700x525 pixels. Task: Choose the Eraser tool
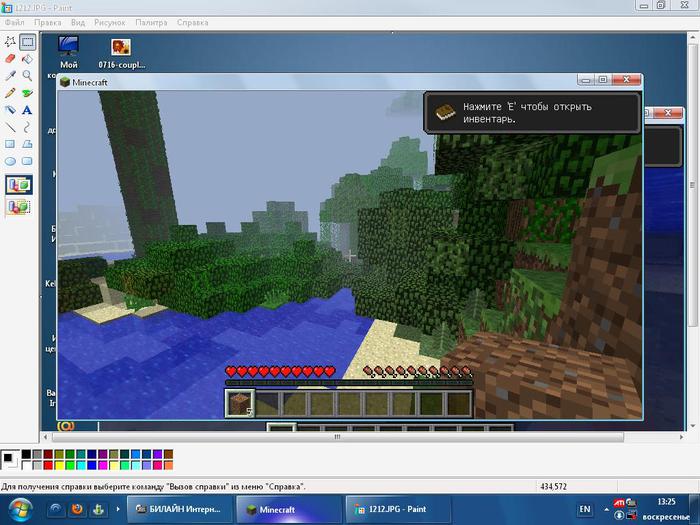point(10,59)
